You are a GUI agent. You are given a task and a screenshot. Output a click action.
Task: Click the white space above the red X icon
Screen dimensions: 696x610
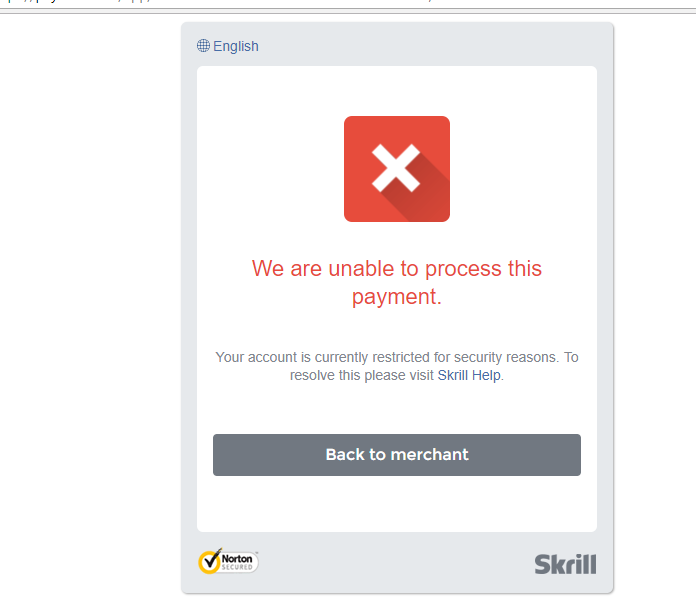[x=397, y=91]
